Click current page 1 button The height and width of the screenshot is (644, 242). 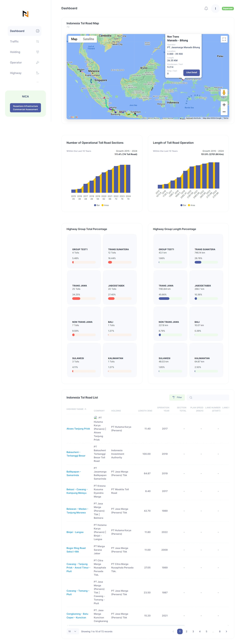pyautogui.click(x=180, y=631)
